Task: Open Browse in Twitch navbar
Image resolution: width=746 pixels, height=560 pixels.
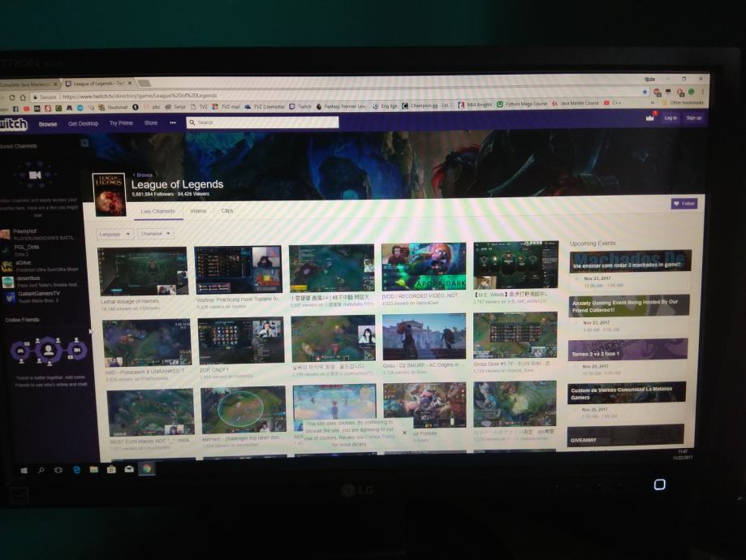Action: [48, 124]
